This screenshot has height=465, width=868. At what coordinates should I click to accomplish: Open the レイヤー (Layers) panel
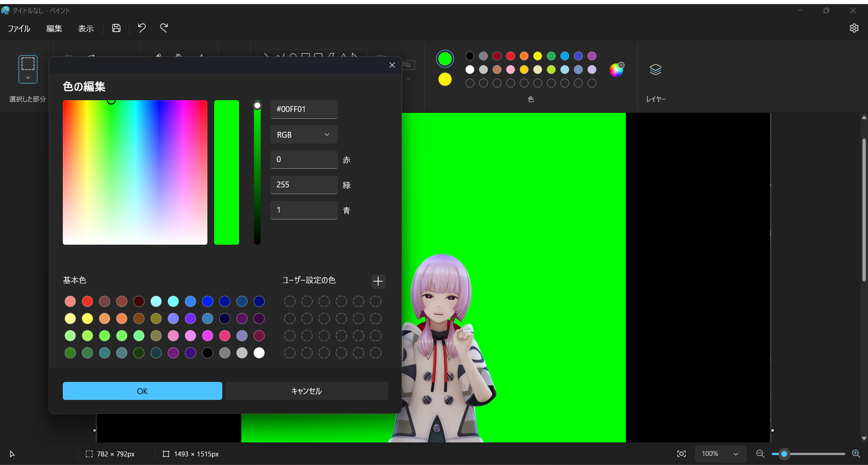[x=656, y=70]
